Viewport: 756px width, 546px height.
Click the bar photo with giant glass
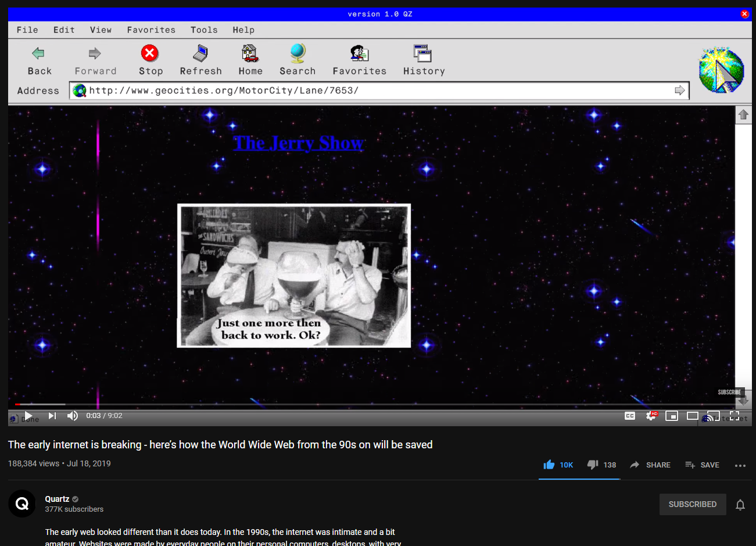pos(294,276)
